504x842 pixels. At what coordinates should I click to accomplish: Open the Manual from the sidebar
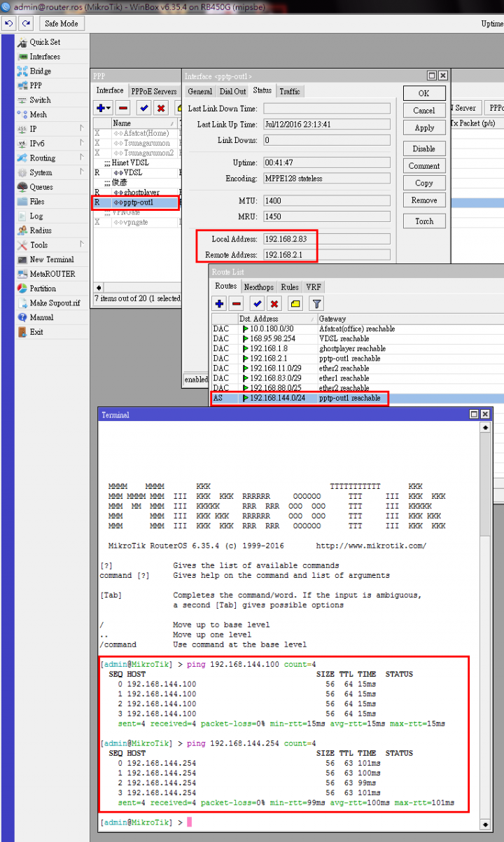pyautogui.click(x=41, y=317)
